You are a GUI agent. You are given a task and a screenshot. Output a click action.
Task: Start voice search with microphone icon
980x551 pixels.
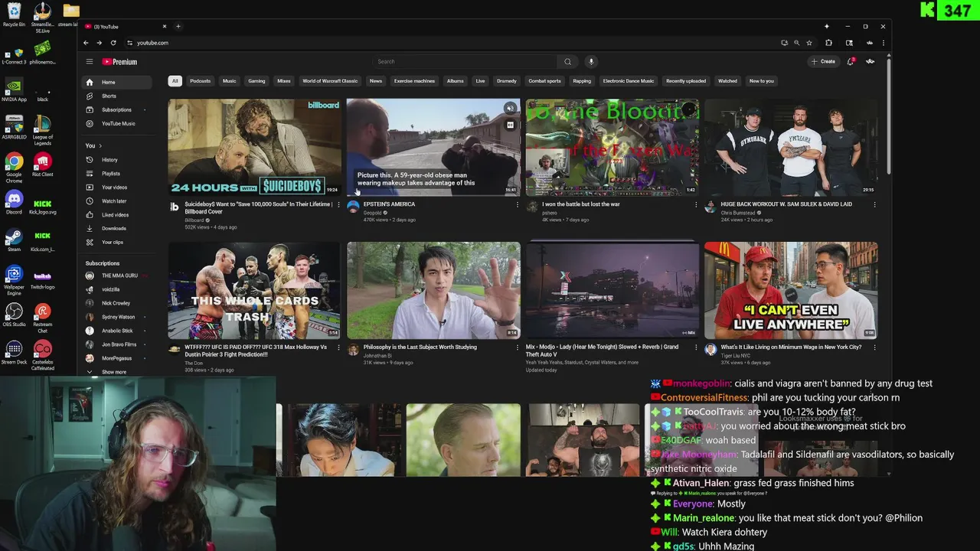coord(591,62)
